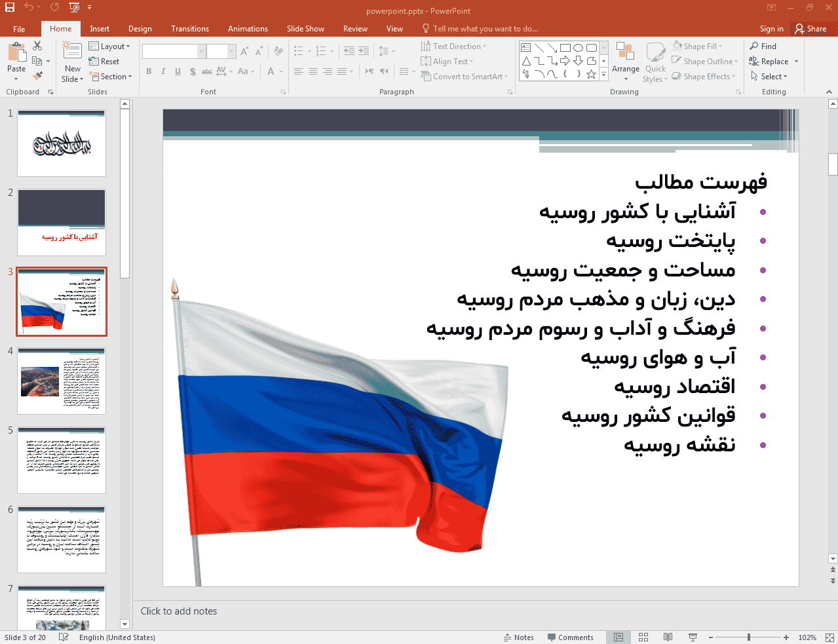Viewport: 838px width, 644px height.
Task: Open Reading View from the status bar
Action: pyautogui.click(x=668, y=637)
